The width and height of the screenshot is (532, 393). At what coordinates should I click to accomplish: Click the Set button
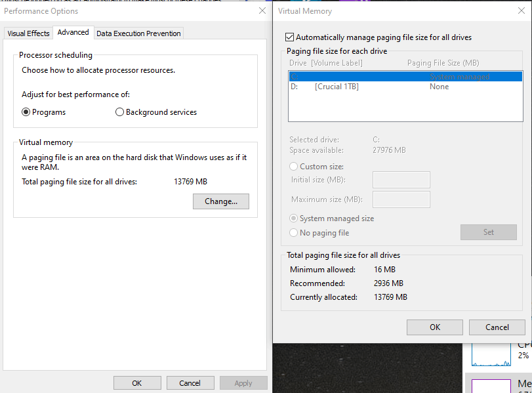coord(489,232)
